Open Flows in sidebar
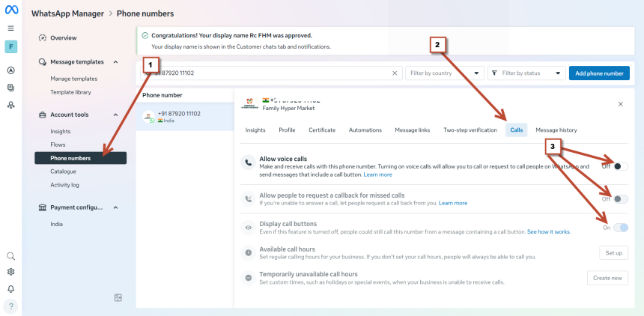Viewport: 644px width, 316px height. tap(58, 145)
